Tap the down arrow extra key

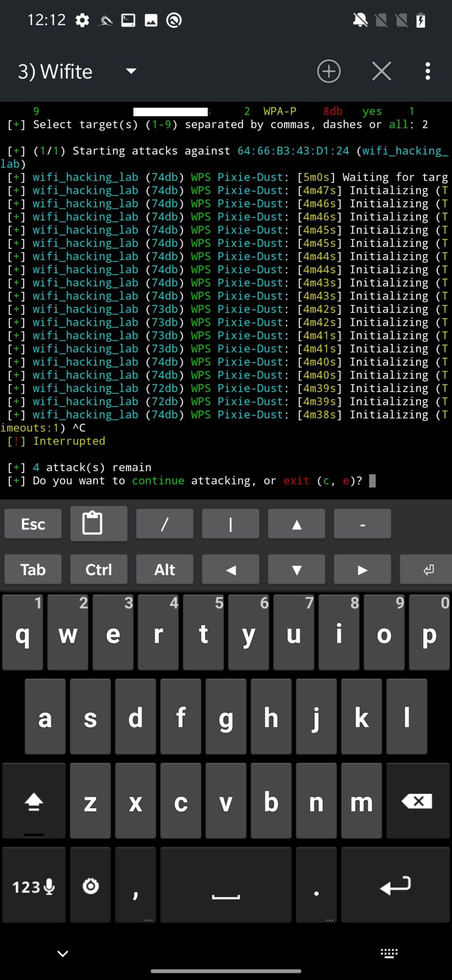click(x=297, y=569)
